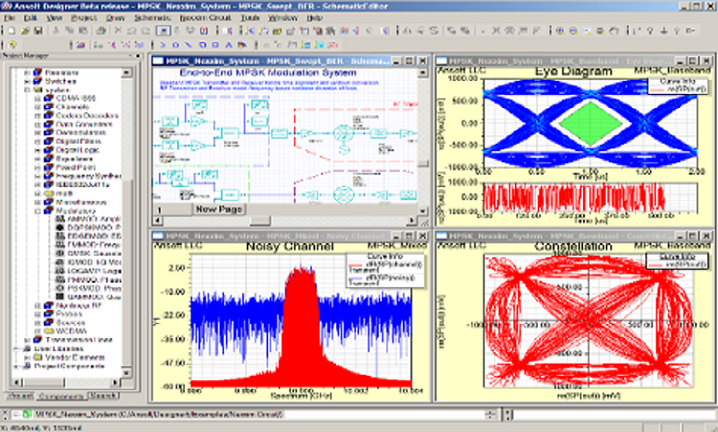The image size is (718, 432).
Task: Open the Nexxim Circuit menu
Action: [205, 18]
